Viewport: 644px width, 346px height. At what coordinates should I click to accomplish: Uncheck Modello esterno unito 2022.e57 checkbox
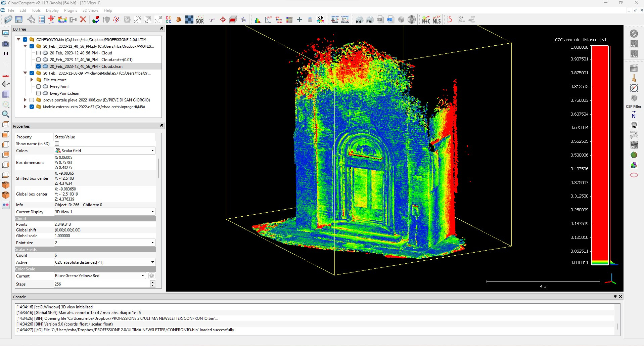pos(32,106)
